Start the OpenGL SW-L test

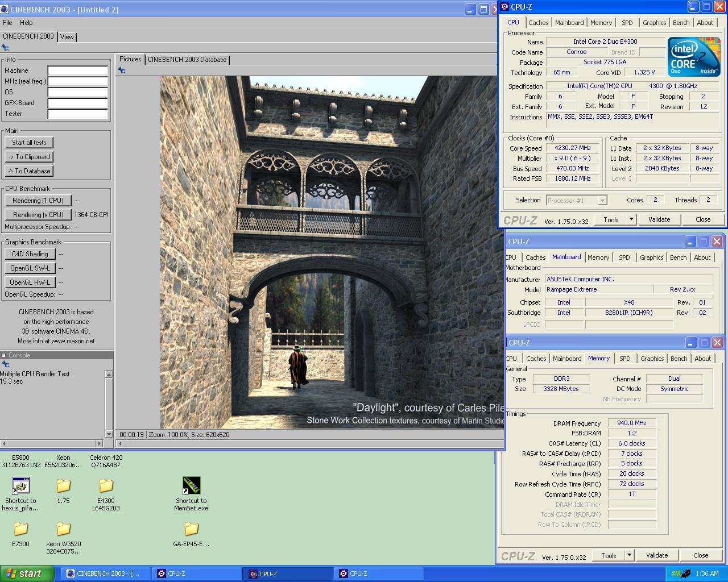pyautogui.click(x=30, y=268)
